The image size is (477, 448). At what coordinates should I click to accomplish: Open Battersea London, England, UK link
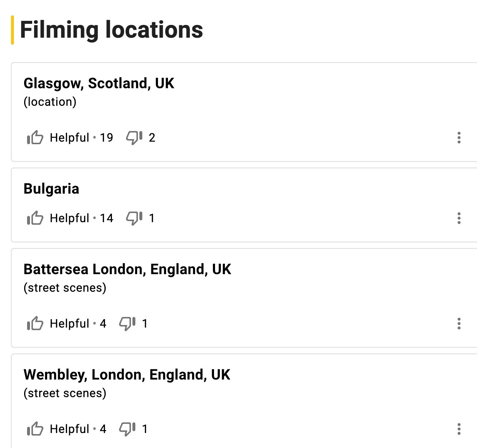point(127,269)
